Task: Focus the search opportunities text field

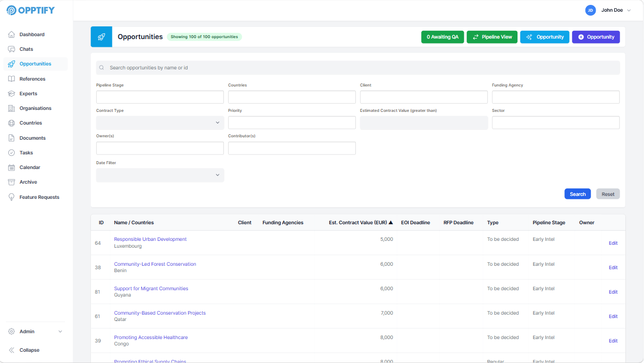Action: coord(358,68)
